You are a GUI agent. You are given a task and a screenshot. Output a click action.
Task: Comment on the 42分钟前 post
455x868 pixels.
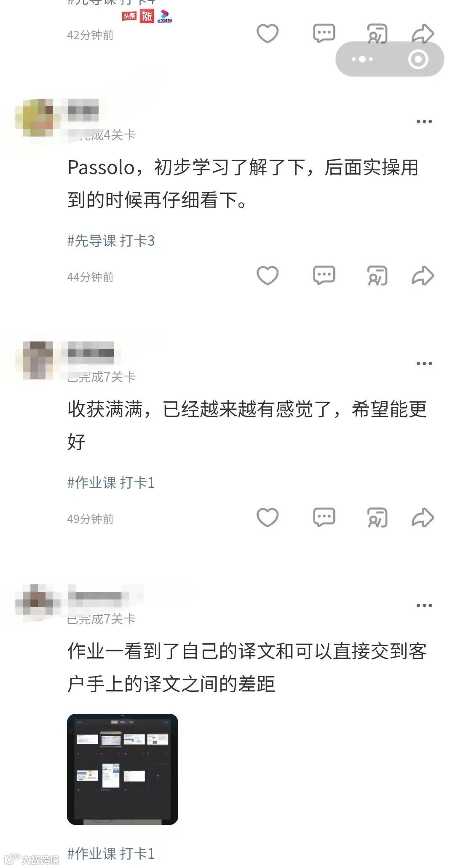pos(324,34)
